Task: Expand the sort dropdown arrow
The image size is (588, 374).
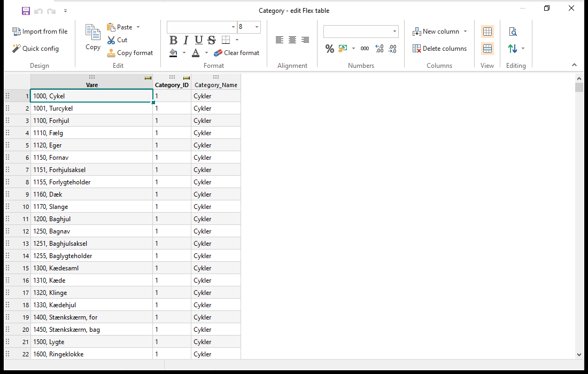Action: click(523, 48)
